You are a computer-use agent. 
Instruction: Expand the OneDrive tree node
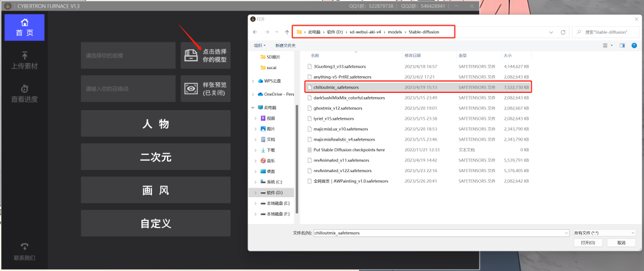pyautogui.click(x=253, y=94)
